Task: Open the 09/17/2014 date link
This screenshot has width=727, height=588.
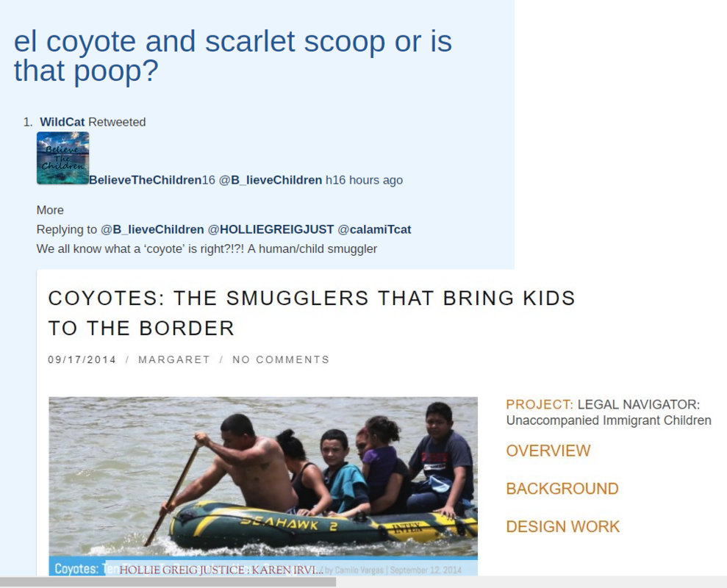Action: coord(82,360)
